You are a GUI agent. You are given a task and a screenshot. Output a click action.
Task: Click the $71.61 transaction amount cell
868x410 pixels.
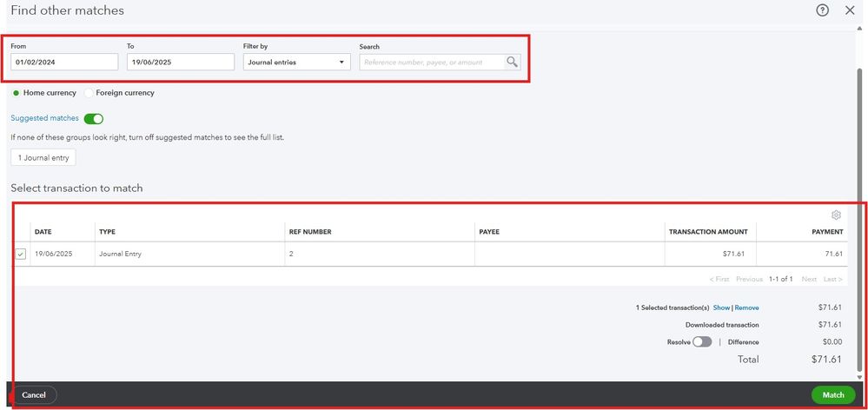point(733,254)
